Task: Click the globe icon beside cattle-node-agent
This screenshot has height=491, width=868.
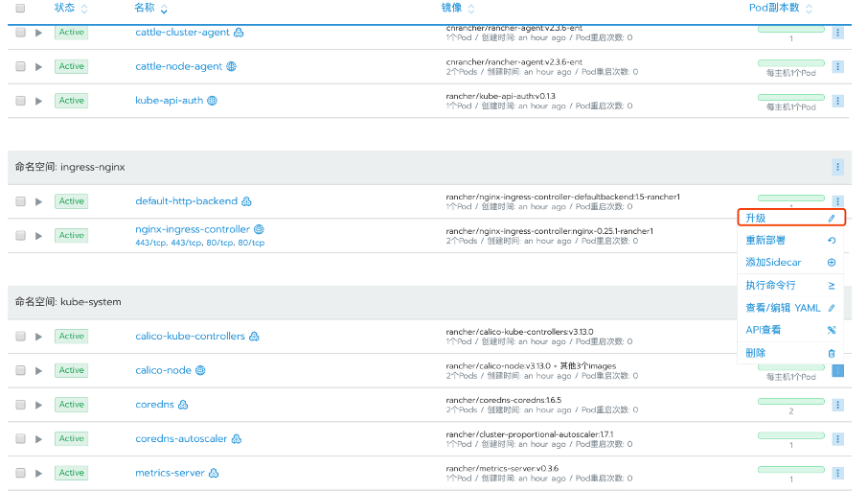Action: click(232, 66)
